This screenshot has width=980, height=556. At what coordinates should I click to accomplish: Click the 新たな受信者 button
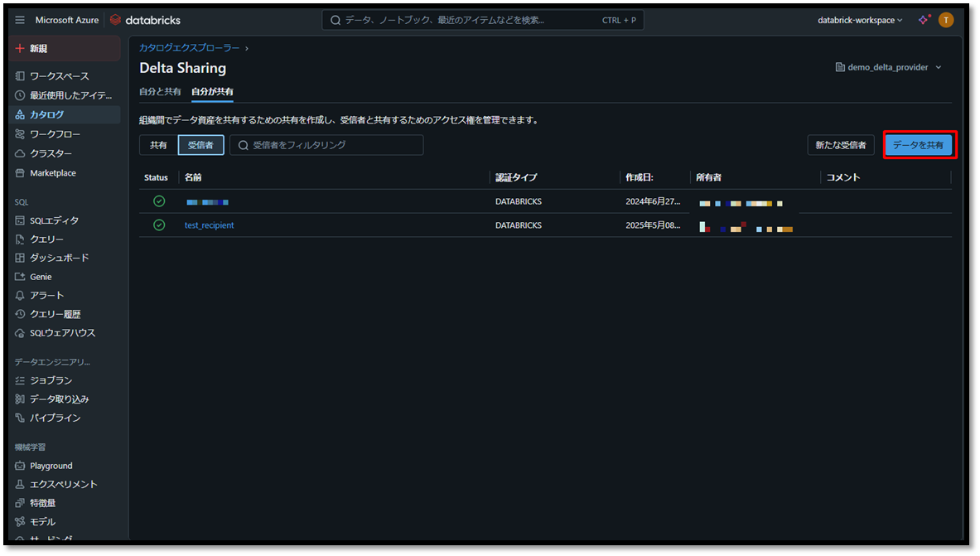pos(840,145)
